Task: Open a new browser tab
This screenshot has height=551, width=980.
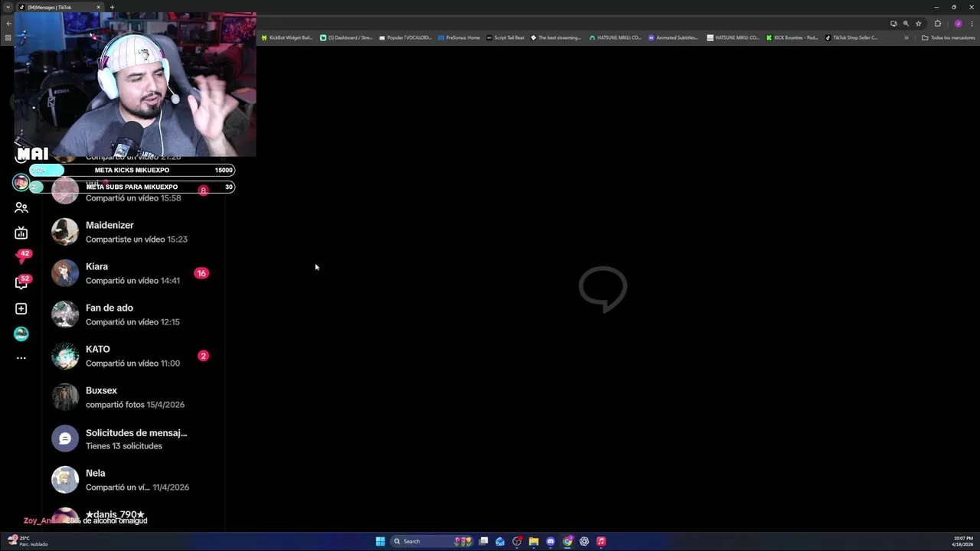Action: 112,7
